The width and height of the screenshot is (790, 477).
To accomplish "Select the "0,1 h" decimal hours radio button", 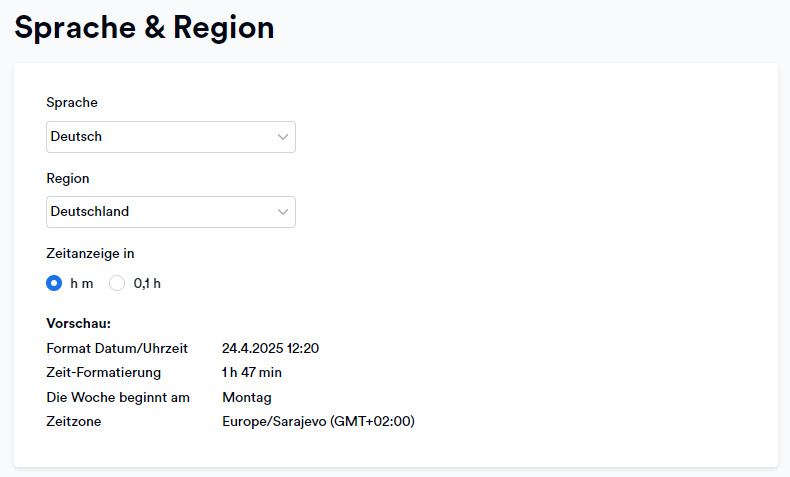I will 117,283.
